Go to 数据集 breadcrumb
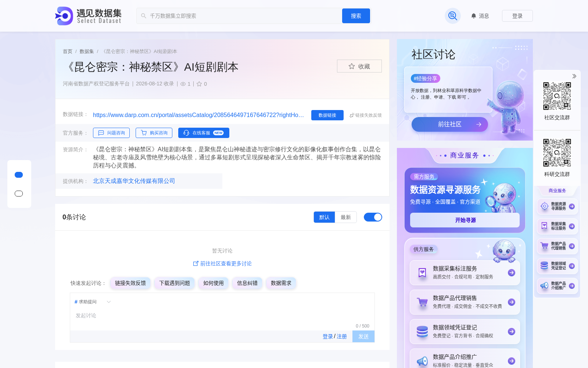 pyautogui.click(x=87, y=52)
